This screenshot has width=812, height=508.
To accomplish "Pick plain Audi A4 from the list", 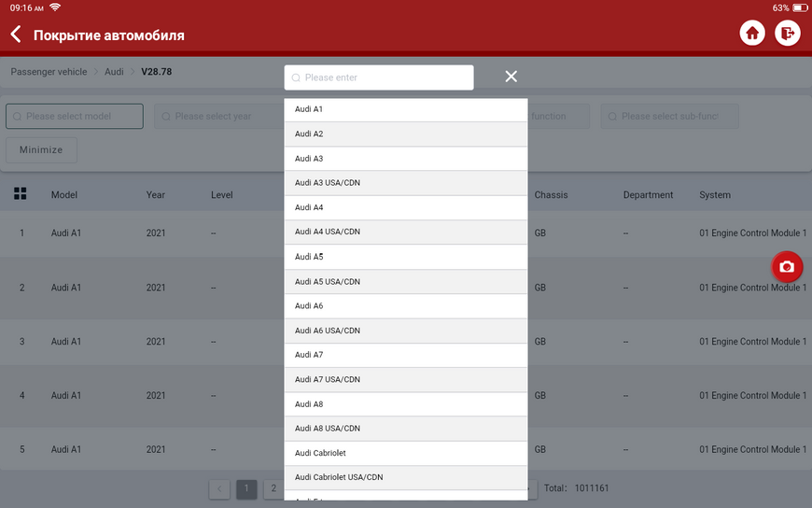I will [x=405, y=207].
